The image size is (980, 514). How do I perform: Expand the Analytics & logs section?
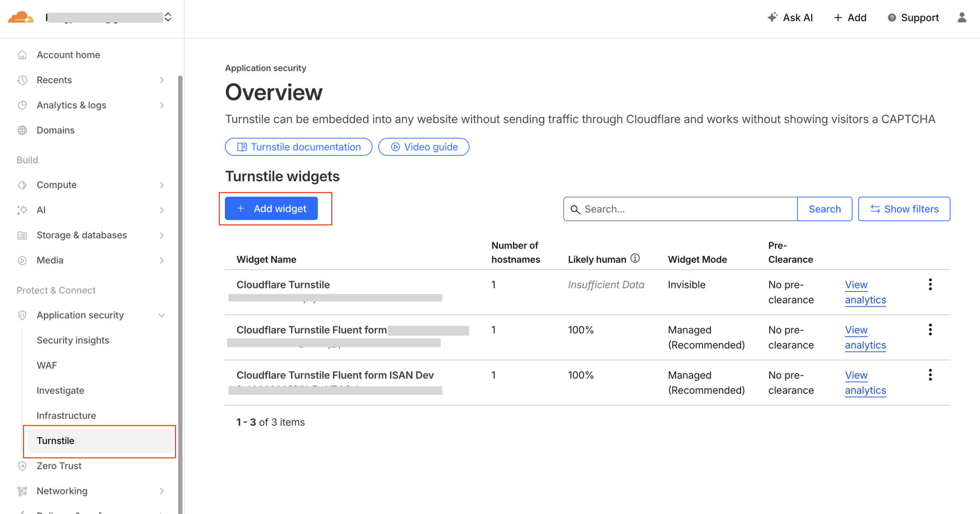point(162,105)
